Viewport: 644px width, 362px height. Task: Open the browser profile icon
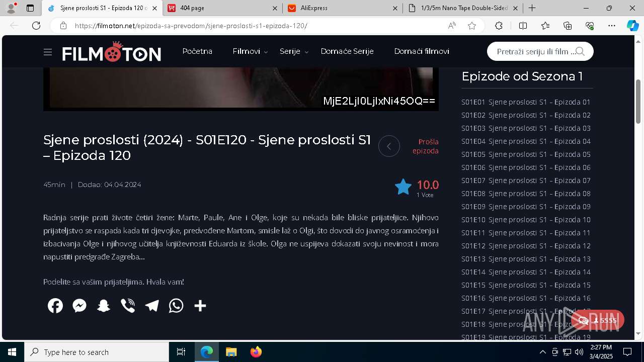click(x=11, y=8)
